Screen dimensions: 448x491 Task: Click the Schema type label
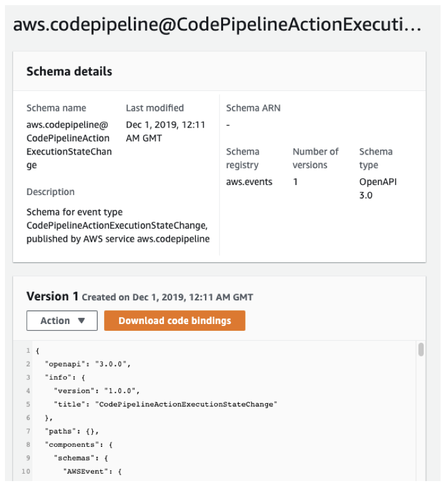(376, 158)
